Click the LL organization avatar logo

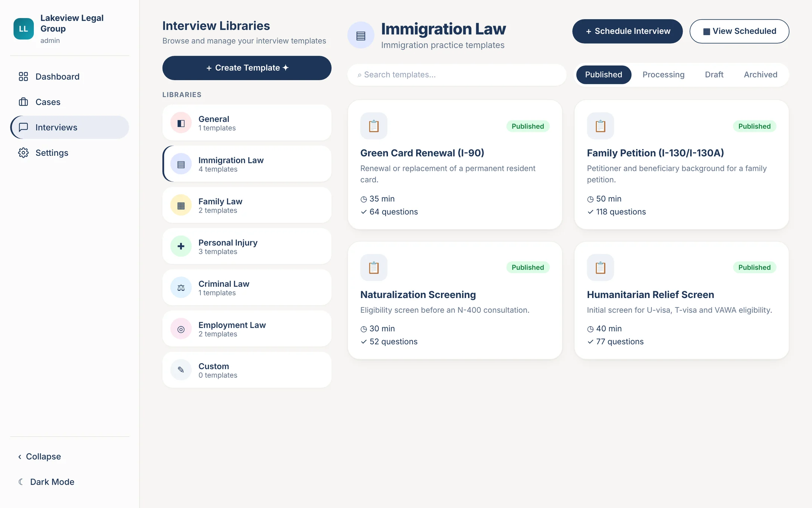tap(23, 29)
